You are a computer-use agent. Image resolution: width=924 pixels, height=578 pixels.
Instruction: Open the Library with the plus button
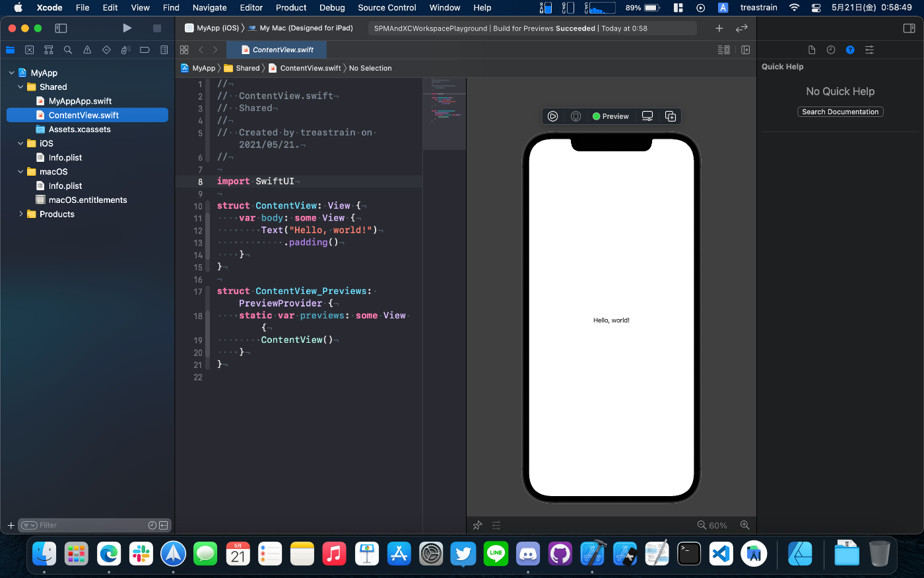719,28
